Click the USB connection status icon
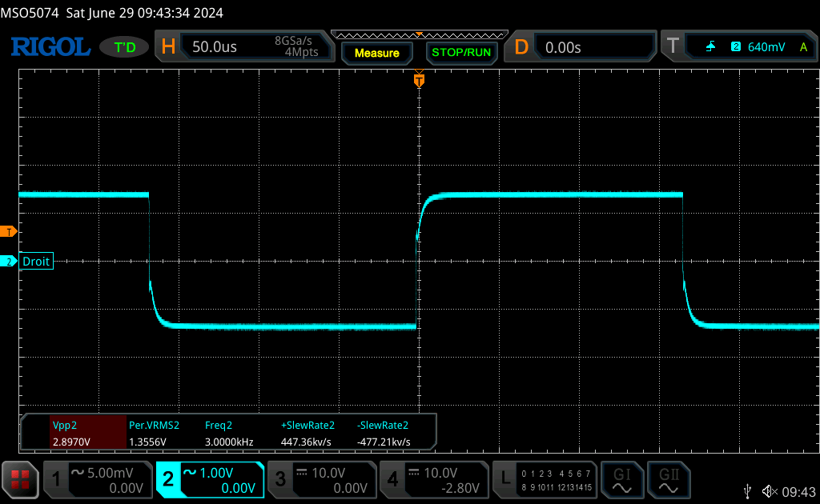820x504 pixels. [x=748, y=491]
